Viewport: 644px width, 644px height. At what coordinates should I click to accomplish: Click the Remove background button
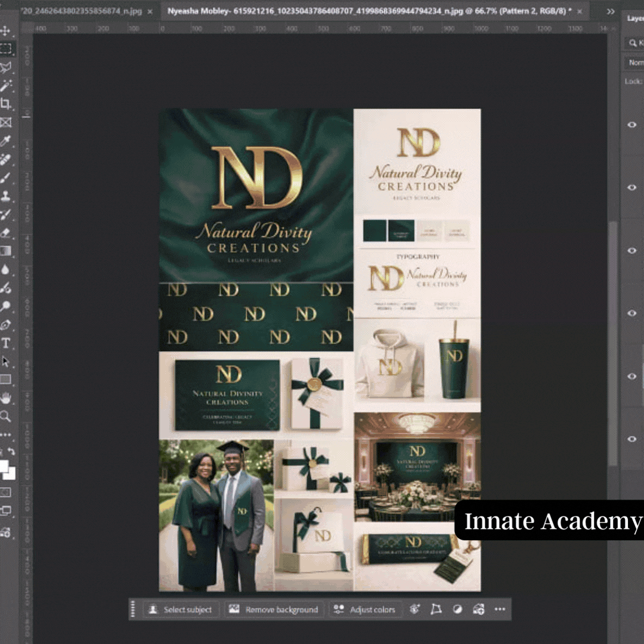click(274, 609)
